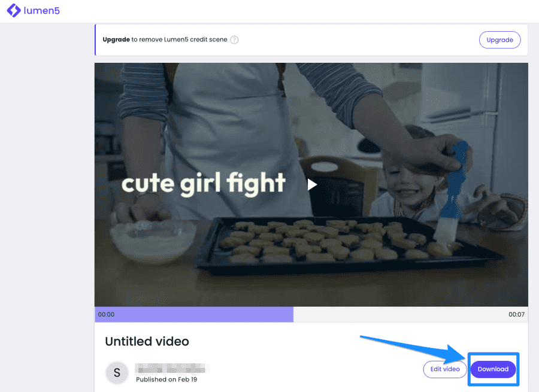This screenshot has width=539, height=392.
Task: Click the 00:07 duration label
Action: point(516,314)
